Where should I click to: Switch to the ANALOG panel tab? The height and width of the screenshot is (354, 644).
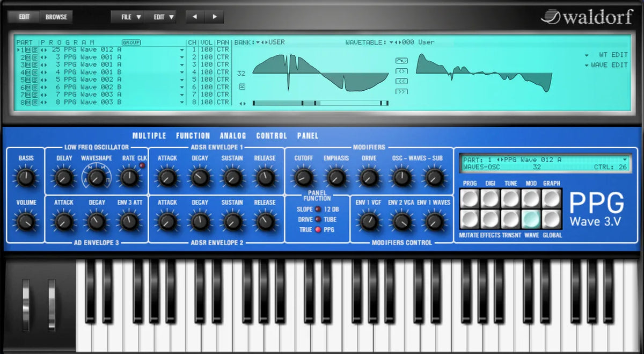[x=232, y=136]
